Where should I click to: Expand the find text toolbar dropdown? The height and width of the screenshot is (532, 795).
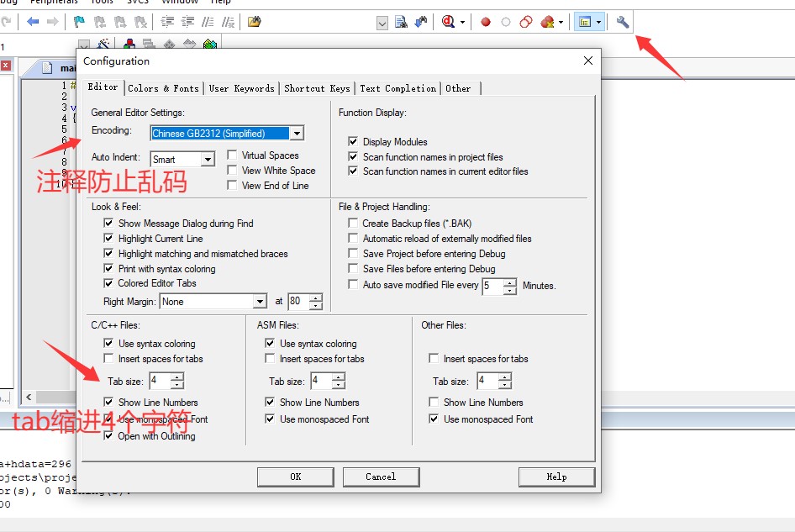382,23
